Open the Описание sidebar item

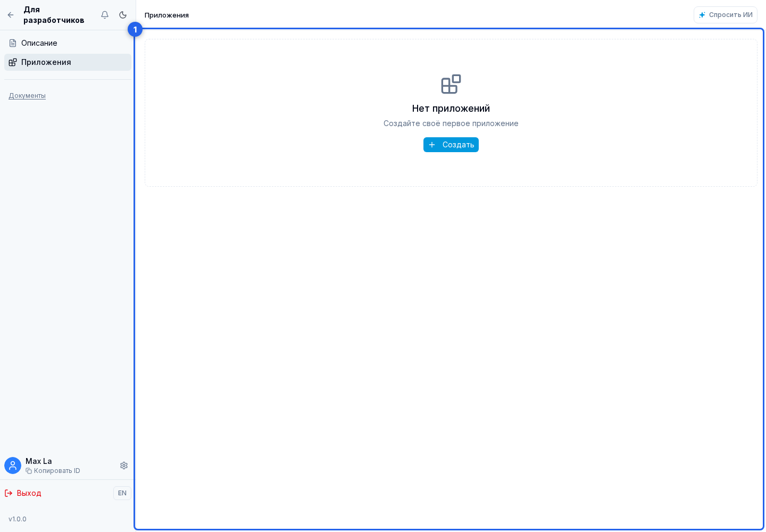pyautogui.click(x=68, y=43)
